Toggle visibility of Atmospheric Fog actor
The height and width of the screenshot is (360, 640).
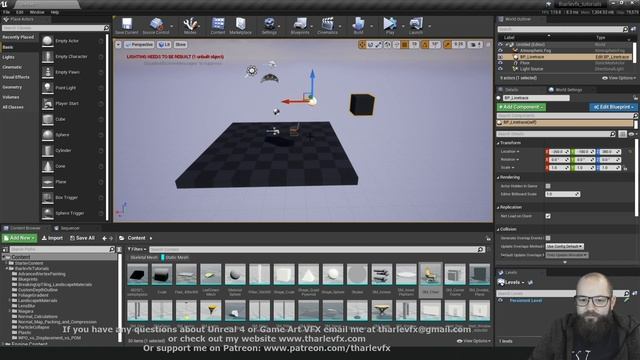(500, 51)
